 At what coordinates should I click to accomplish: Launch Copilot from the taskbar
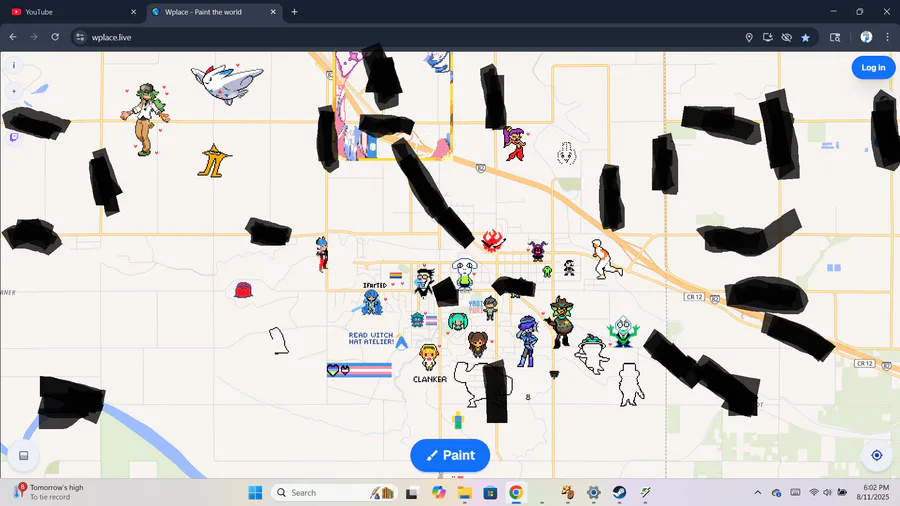pyautogui.click(x=439, y=492)
